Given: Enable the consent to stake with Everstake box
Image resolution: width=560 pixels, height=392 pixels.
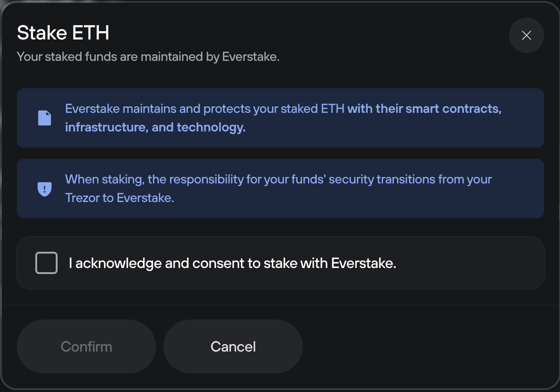Looking at the screenshot, I should [46, 263].
